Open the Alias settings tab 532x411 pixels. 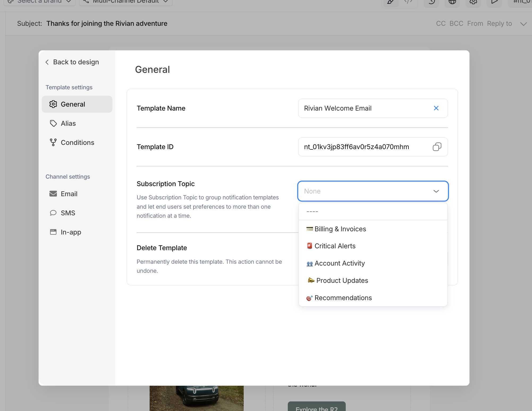coord(77,123)
